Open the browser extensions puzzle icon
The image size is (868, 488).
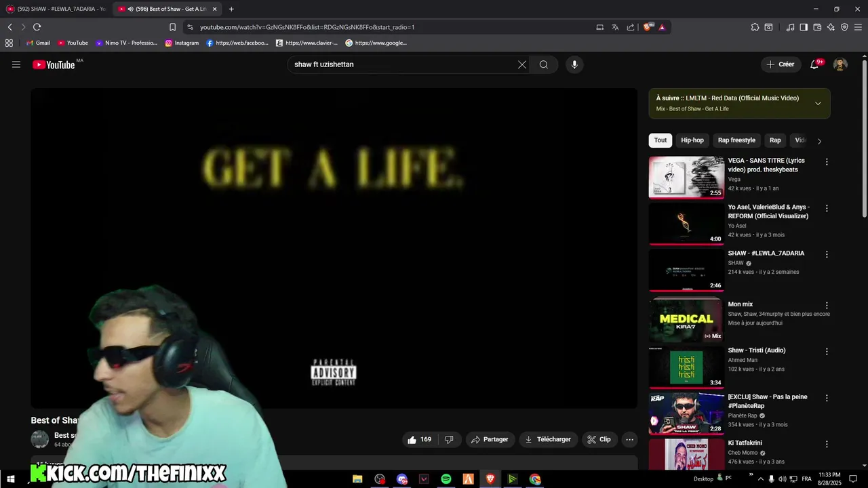point(755,27)
